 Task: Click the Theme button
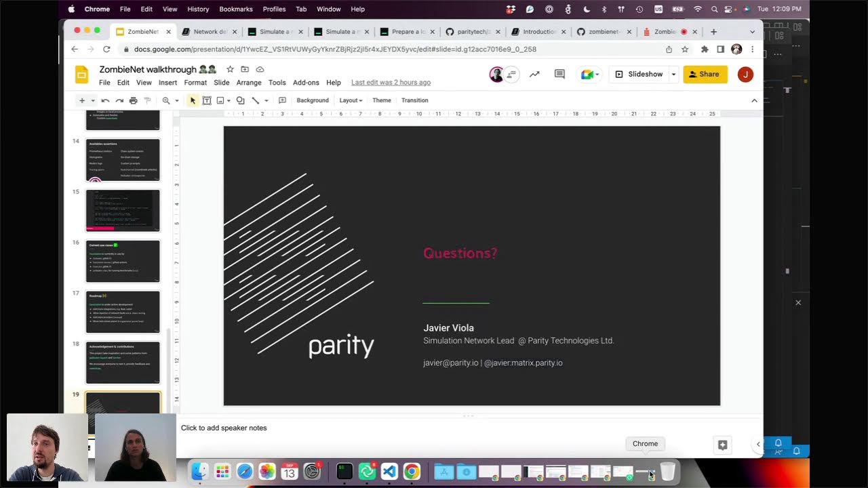point(382,100)
